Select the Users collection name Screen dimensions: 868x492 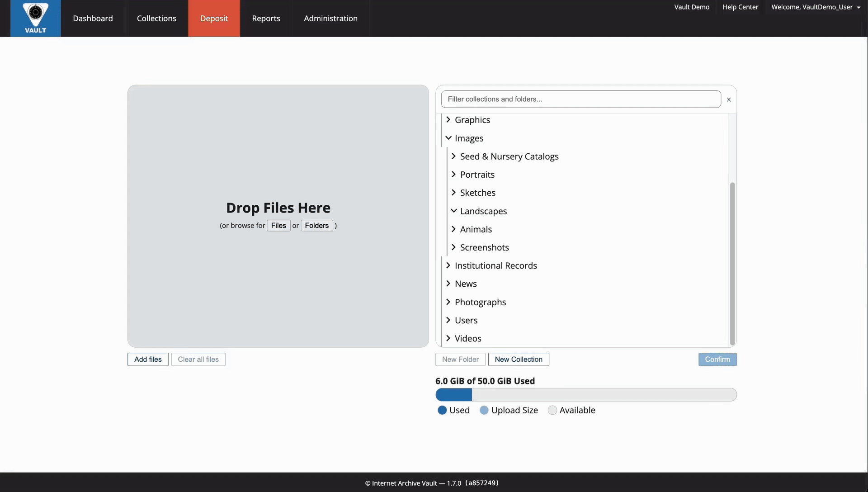click(x=466, y=320)
